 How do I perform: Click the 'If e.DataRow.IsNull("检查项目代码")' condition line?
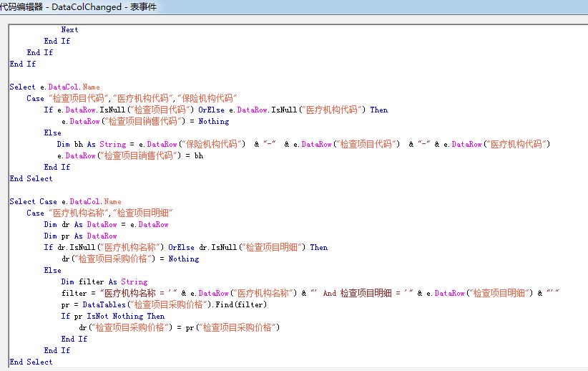(216, 110)
